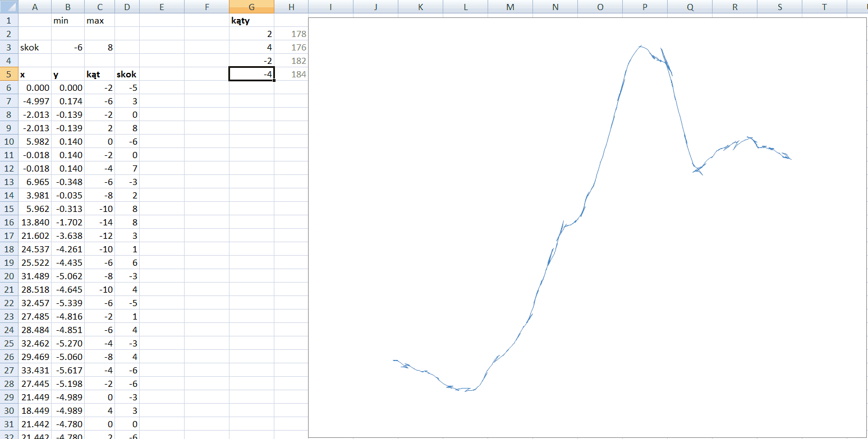Click cell A6 with value 0.000

(x=35, y=88)
